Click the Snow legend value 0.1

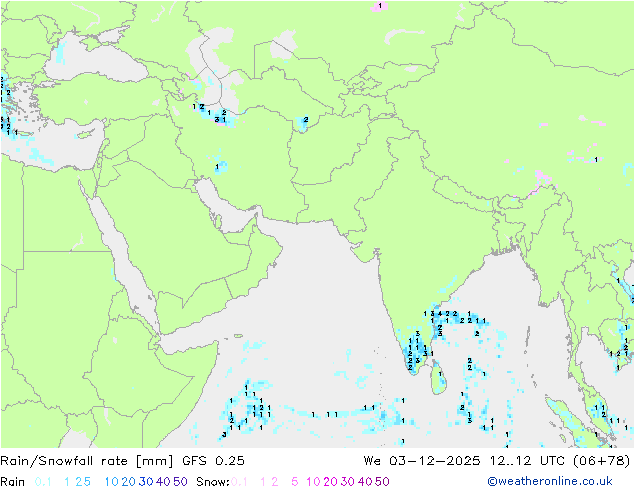(x=239, y=482)
